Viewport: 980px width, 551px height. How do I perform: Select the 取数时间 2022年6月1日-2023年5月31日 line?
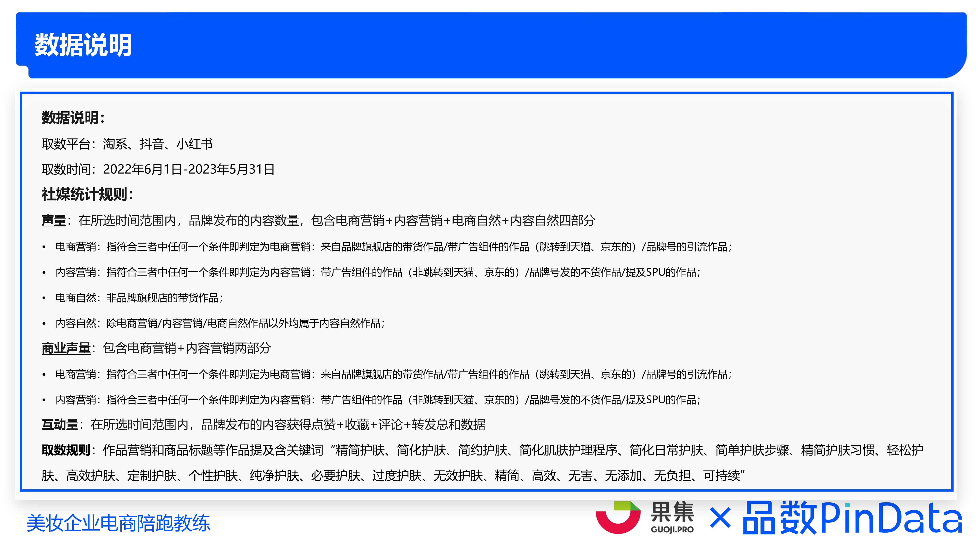point(158,170)
